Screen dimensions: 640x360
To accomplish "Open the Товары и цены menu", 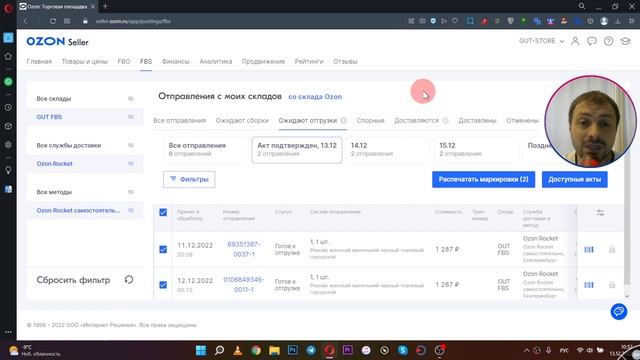I will pos(84,61).
